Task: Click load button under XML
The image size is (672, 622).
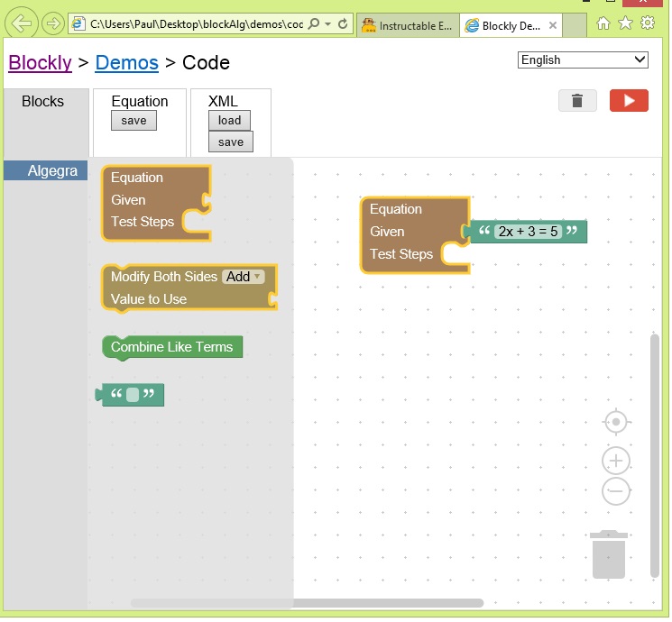Action: click(x=230, y=121)
